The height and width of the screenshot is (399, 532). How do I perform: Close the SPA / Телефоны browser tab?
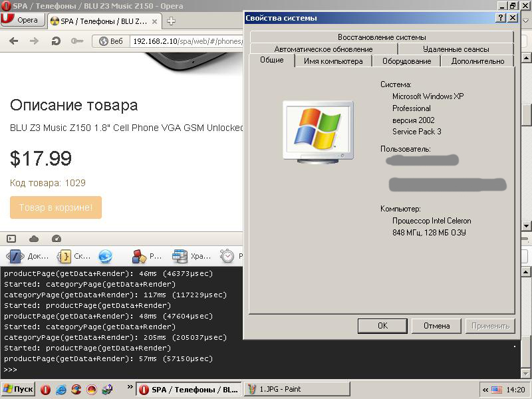pyautogui.click(x=154, y=21)
